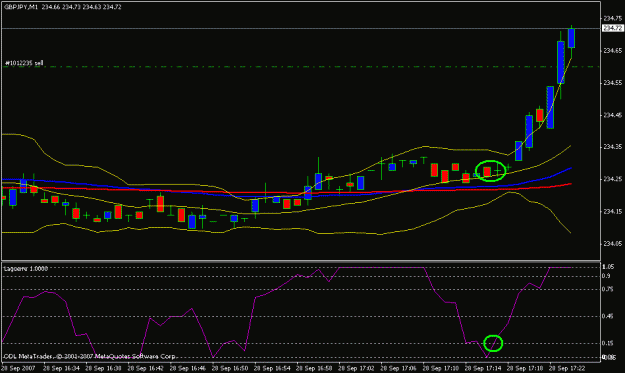The height and width of the screenshot is (373, 625).
Task: Click the 234.05 price axis label
Action: 613,243
